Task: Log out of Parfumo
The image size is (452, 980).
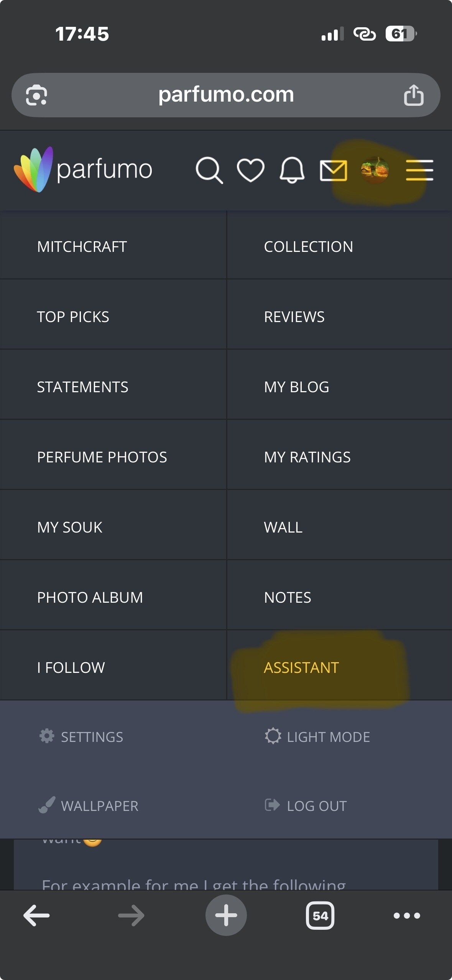Action: point(306,806)
